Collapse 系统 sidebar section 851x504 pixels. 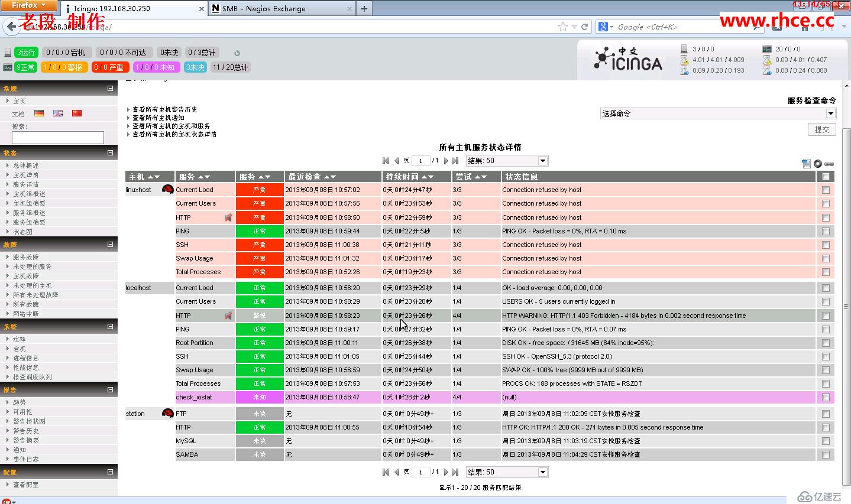point(110,326)
